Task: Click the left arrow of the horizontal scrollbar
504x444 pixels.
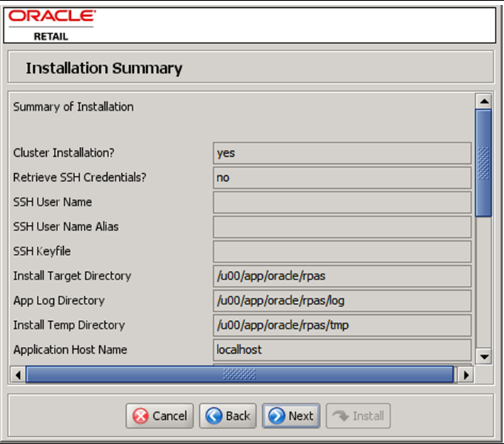Action: (x=18, y=374)
